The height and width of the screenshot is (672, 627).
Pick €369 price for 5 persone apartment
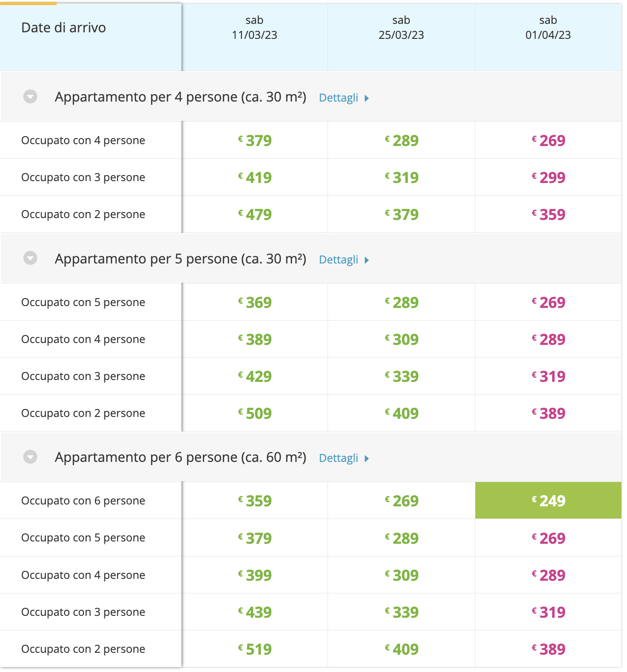pos(255,302)
